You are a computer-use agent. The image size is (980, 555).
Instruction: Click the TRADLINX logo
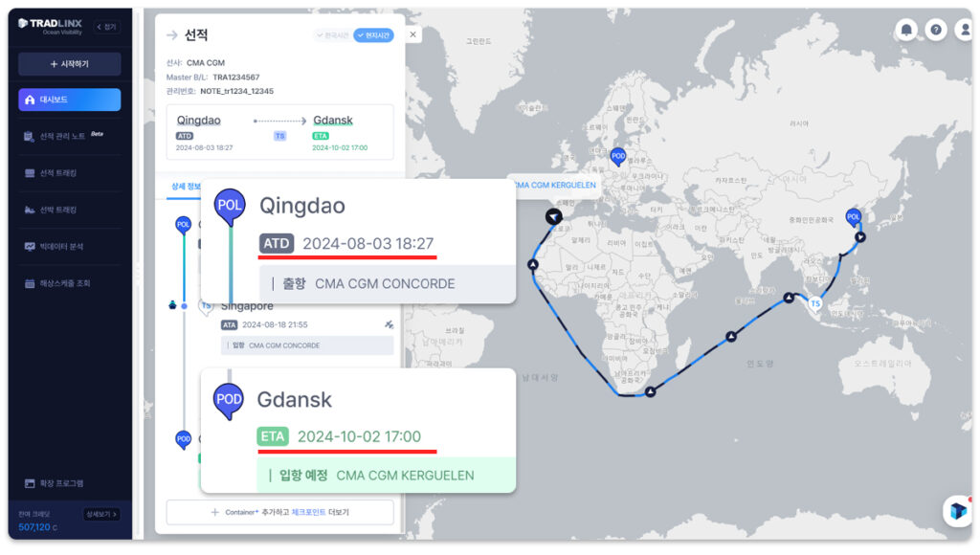pos(50,26)
